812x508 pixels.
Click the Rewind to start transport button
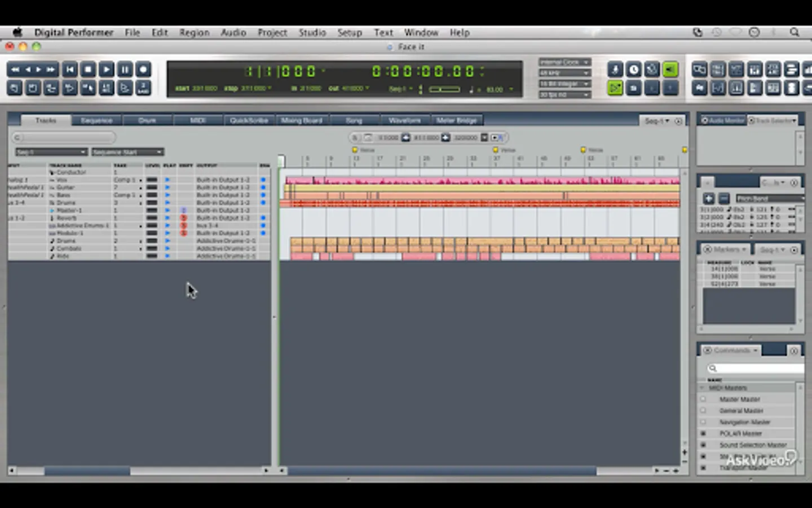click(70, 69)
